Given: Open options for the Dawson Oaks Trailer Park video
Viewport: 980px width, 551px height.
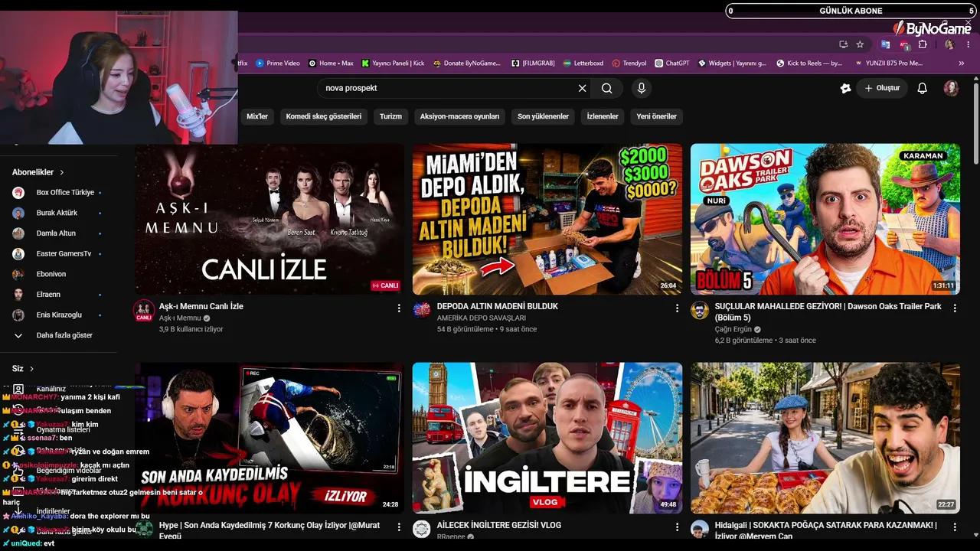Looking at the screenshot, I should (x=955, y=308).
